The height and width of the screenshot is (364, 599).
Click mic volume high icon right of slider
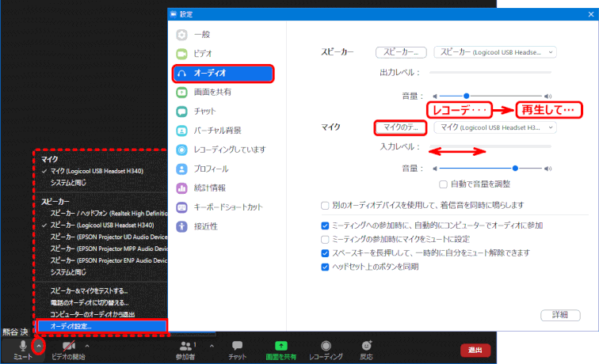[x=547, y=169]
